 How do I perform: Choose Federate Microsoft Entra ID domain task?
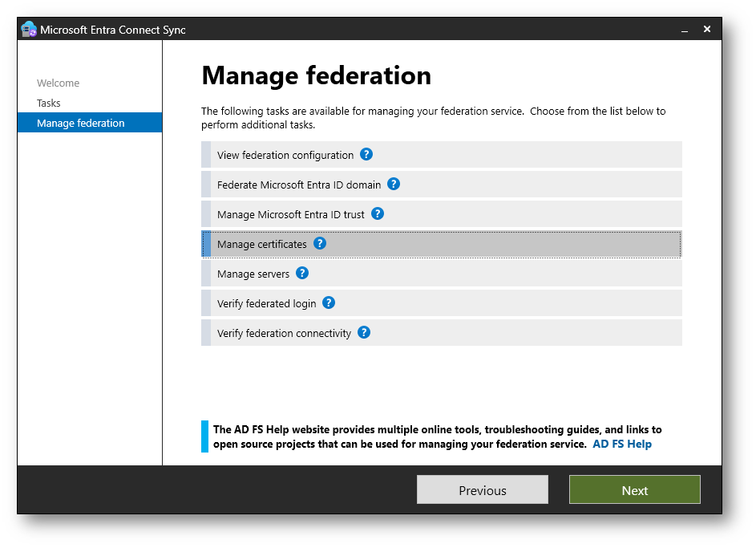(298, 185)
